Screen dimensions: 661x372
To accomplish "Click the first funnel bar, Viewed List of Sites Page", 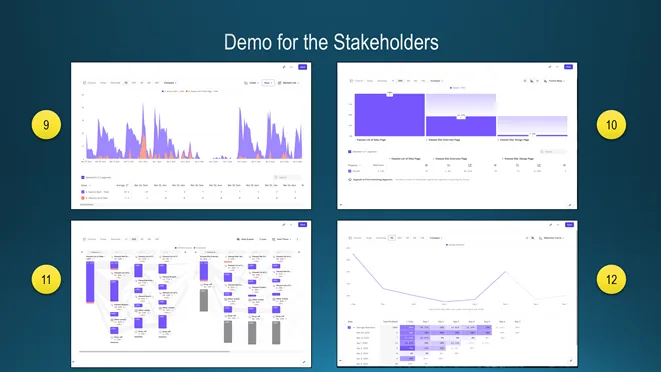I will [x=390, y=115].
